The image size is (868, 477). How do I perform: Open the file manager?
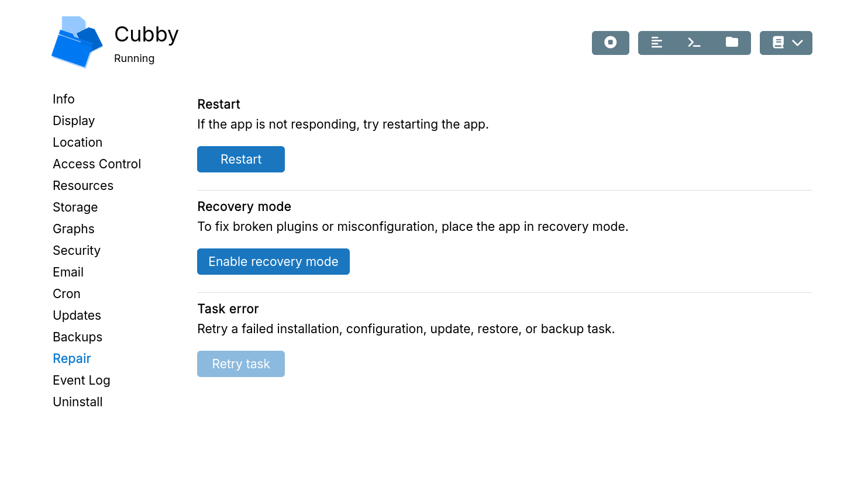click(731, 43)
